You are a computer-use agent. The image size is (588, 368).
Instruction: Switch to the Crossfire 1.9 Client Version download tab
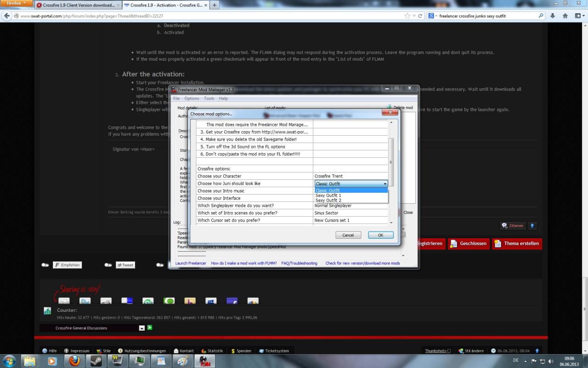(78, 5)
